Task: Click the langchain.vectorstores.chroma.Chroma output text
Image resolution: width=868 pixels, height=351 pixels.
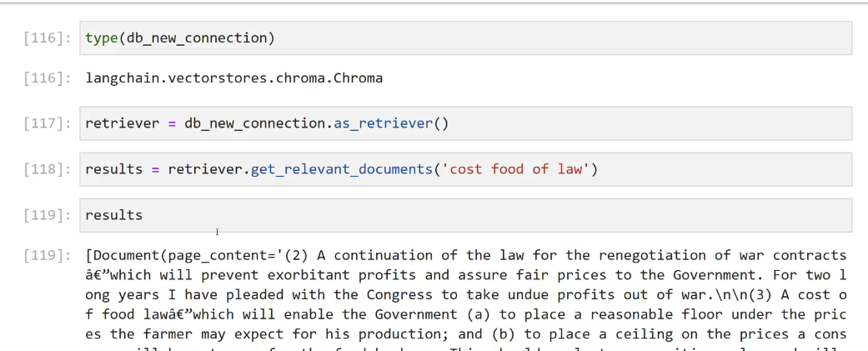Action: 233,78
